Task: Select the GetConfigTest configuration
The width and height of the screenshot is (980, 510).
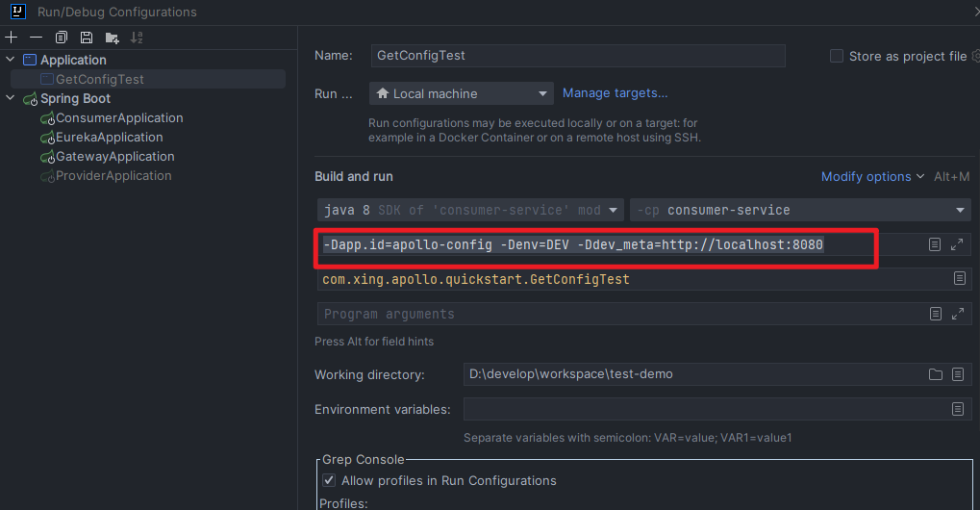Action: tap(148, 79)
